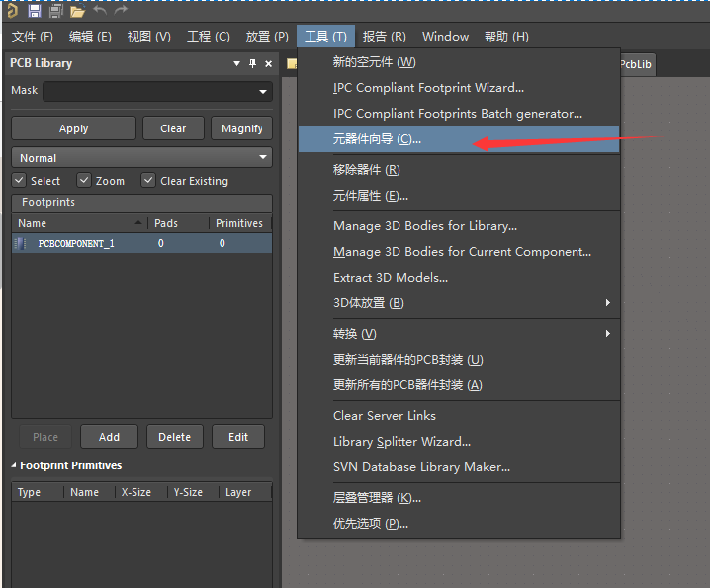
Task: Open the 帮助 (H) menu
Action: [506, 37]
